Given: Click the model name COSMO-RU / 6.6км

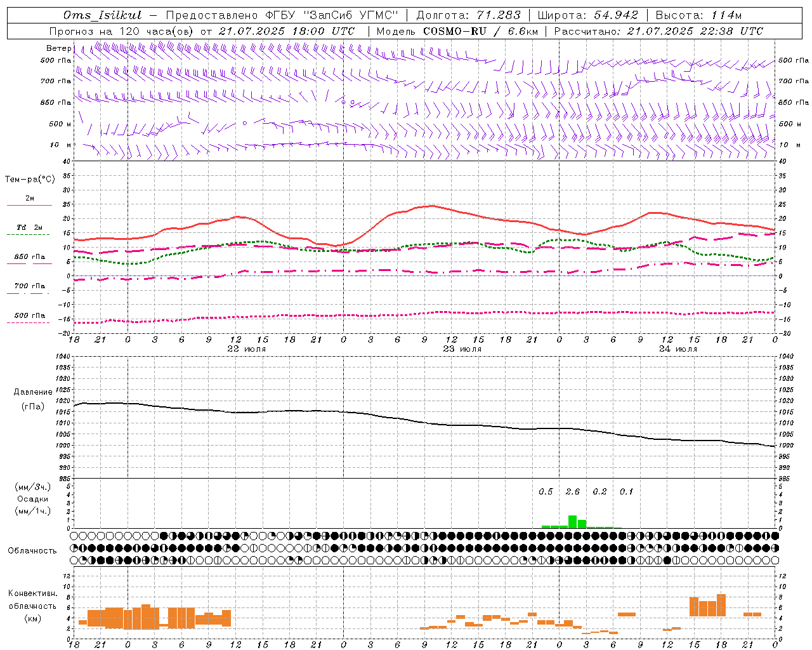Looking at the screenshot, I should pyautogui.click(x=480, y=31).
